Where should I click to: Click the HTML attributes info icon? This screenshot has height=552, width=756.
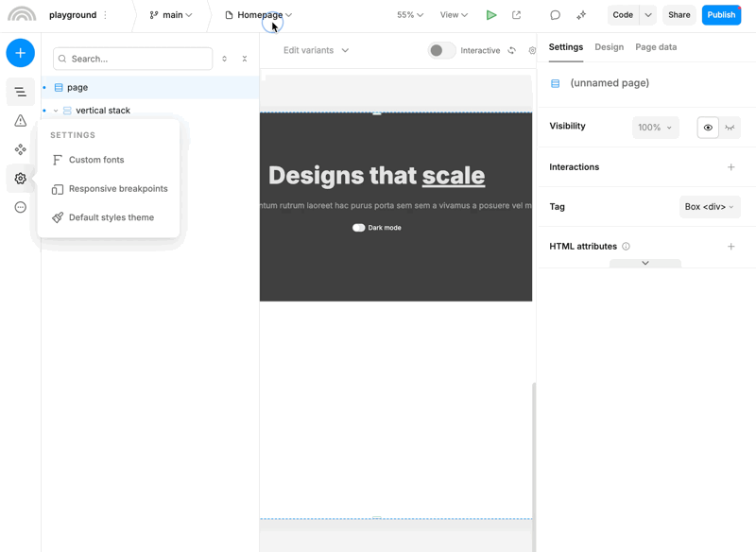click(626, 247)
